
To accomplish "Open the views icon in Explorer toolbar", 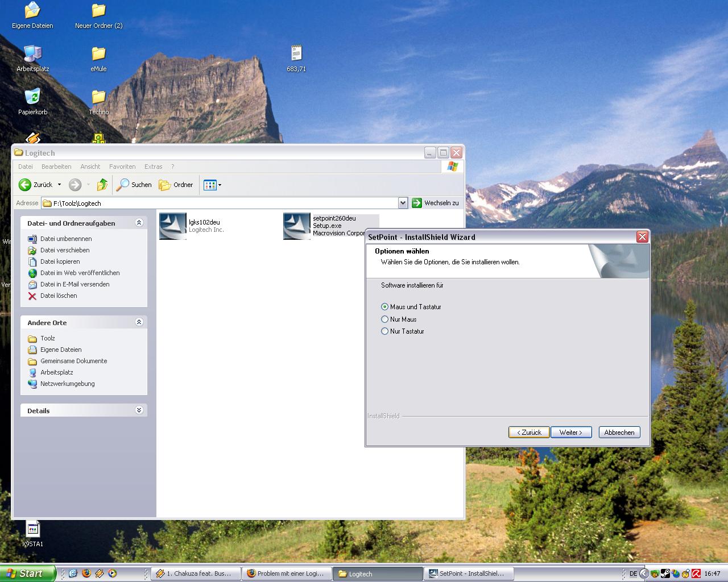I will point(210,185).
